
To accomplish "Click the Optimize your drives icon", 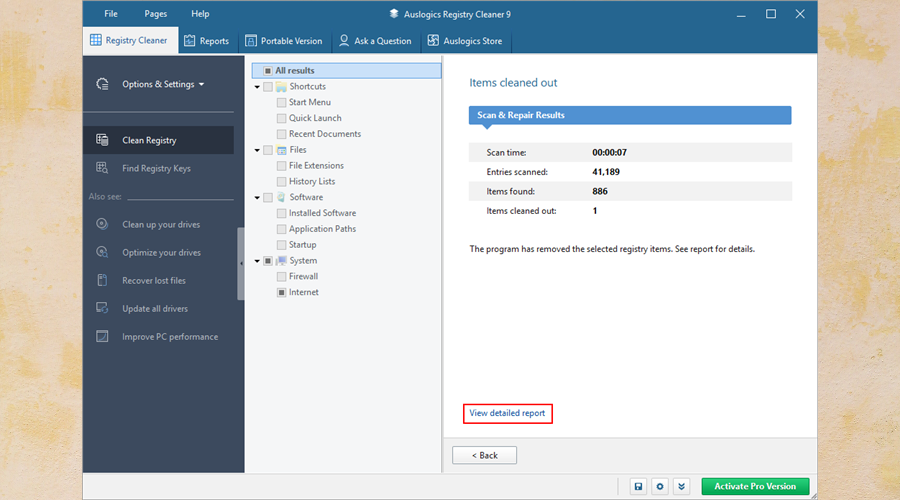I will click(x=102, y=252).
